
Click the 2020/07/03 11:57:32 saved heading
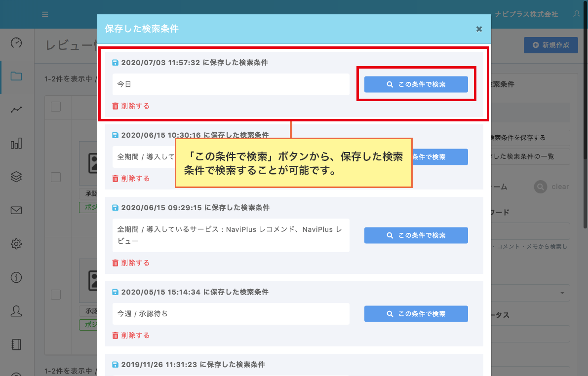click(194, 63)
